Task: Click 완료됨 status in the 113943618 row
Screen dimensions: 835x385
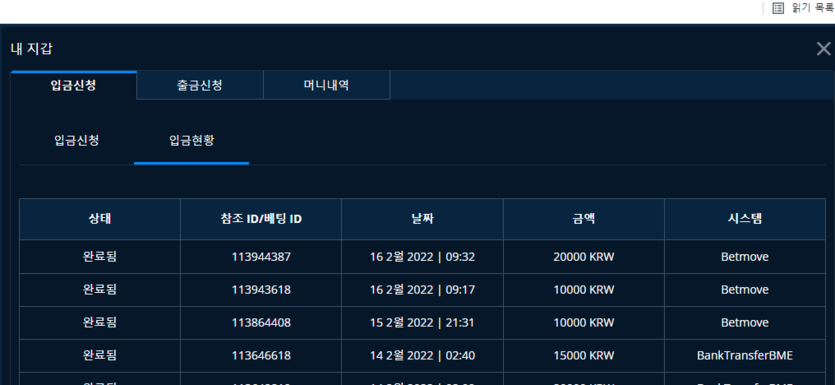Action: coord(100,290)
